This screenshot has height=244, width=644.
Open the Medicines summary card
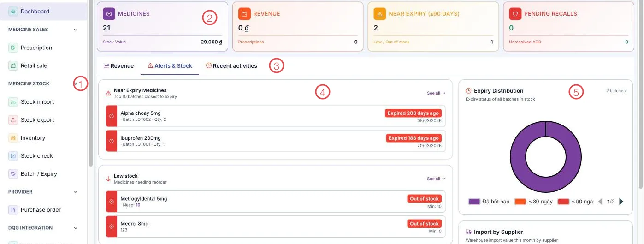[162, 26]
